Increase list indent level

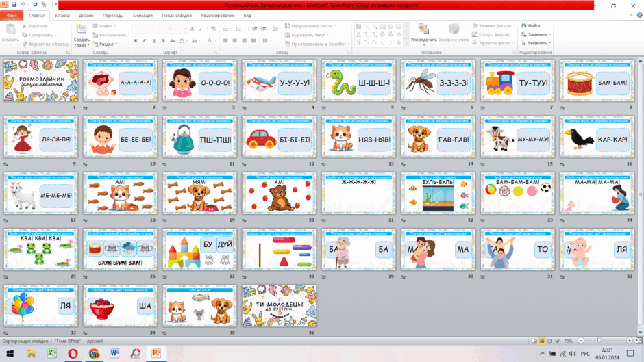click(263, 29)
